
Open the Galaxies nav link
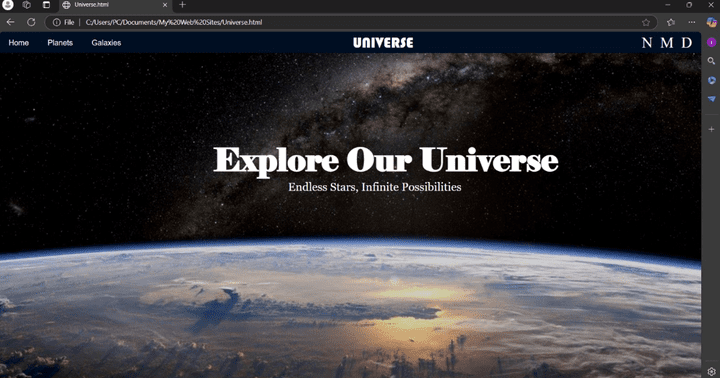106,43
